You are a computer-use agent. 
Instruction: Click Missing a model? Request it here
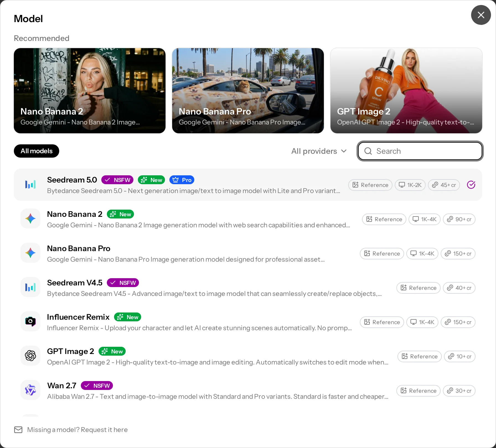point(77,430)
